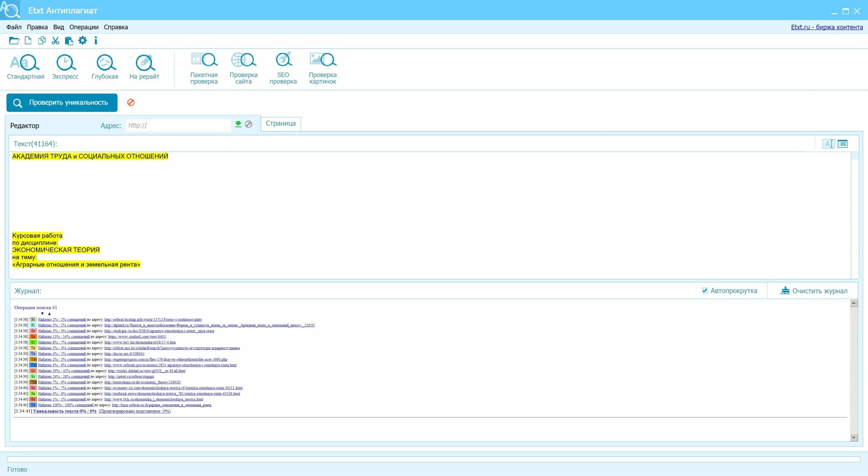This screenshot has height=476, width=868.
Task: Create a new document via toolbar icon
Action: [28, 41]
